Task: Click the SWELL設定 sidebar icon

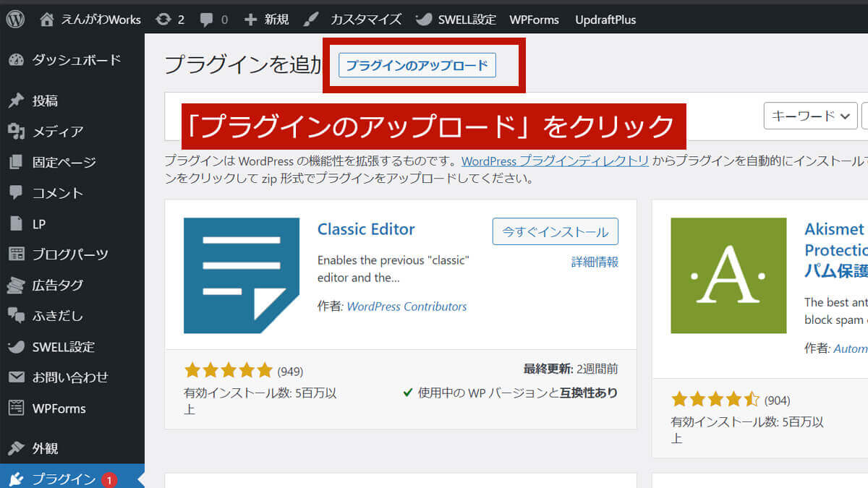Action: tap(16, 347)
